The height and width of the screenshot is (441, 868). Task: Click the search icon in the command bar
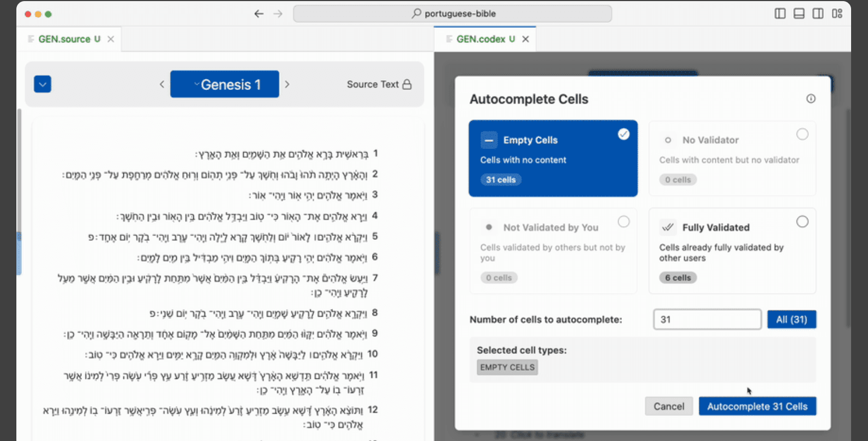click(x=417, y=13)
